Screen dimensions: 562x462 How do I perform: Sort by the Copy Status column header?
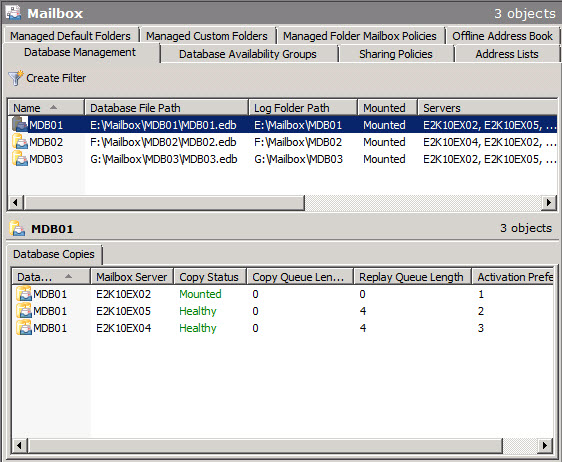[210, 277]
